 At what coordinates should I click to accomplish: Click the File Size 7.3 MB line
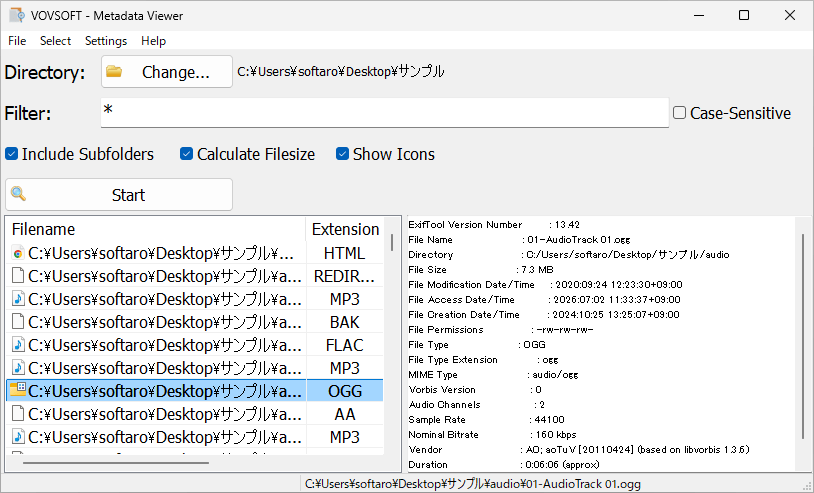click(x=481, y=270)
